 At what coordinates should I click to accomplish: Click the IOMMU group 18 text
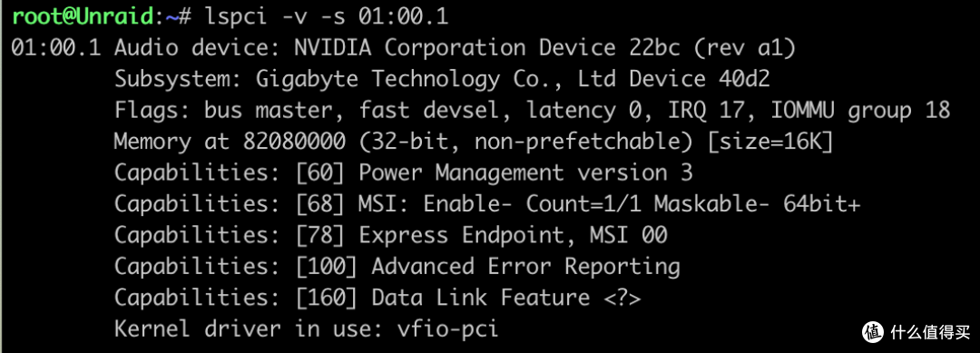click(860, 111)
